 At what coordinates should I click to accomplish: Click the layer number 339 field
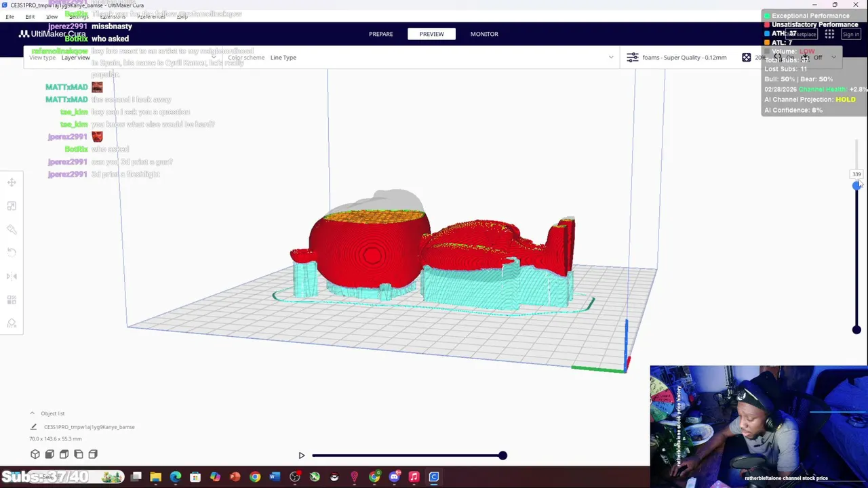[856, 174]
